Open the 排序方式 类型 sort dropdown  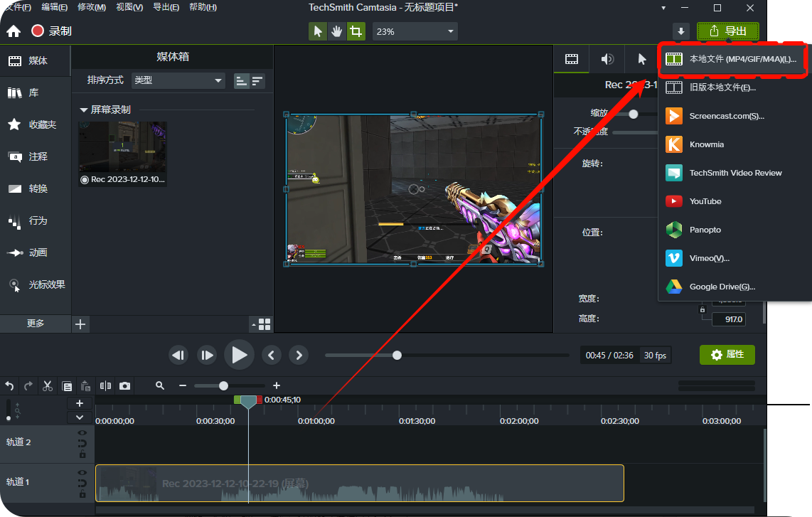(x=178, y=80)
